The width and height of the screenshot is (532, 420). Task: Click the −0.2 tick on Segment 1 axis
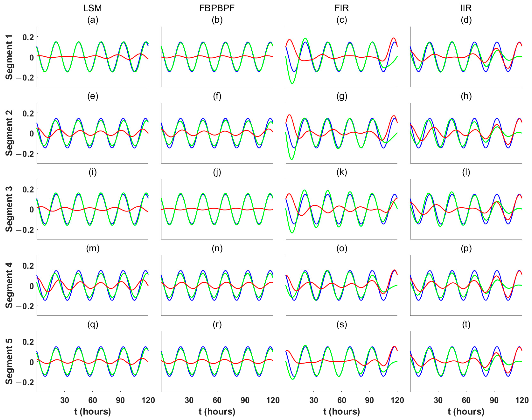[25, 77]
